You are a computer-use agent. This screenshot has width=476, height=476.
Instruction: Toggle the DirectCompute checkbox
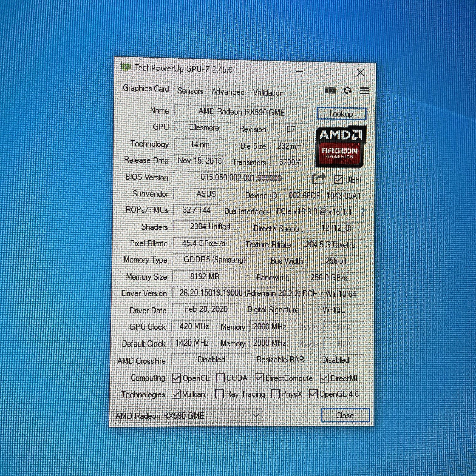pos(259,378)
